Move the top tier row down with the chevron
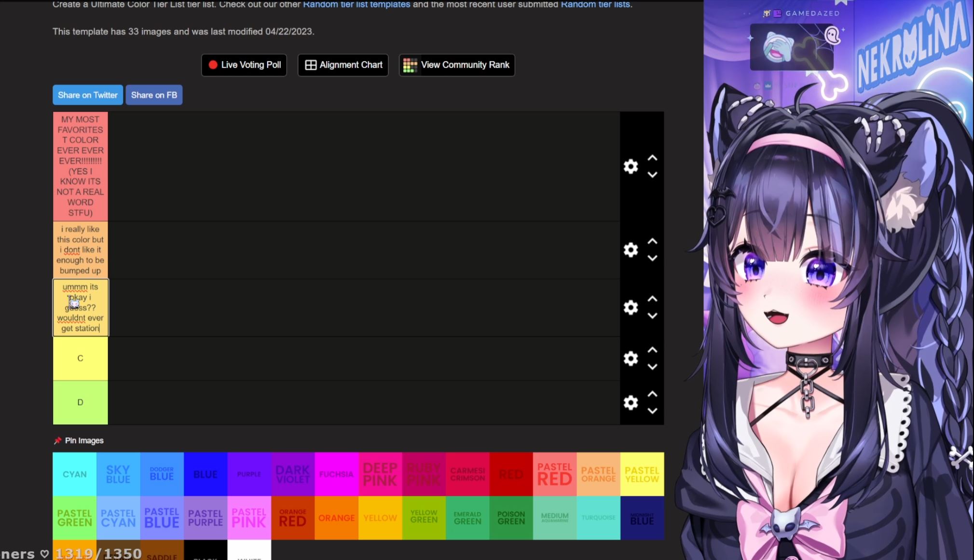This screenshot has width=974, height=560. tap(652, 175)
